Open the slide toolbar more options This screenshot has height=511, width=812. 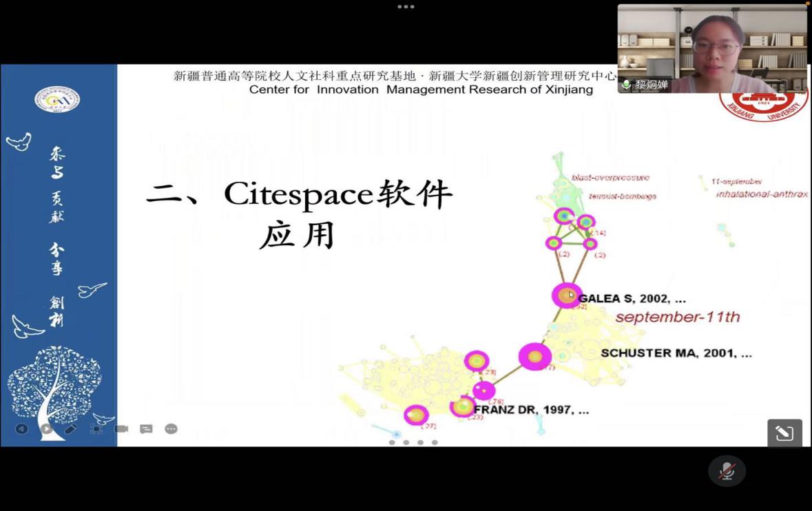click(171, 428)
